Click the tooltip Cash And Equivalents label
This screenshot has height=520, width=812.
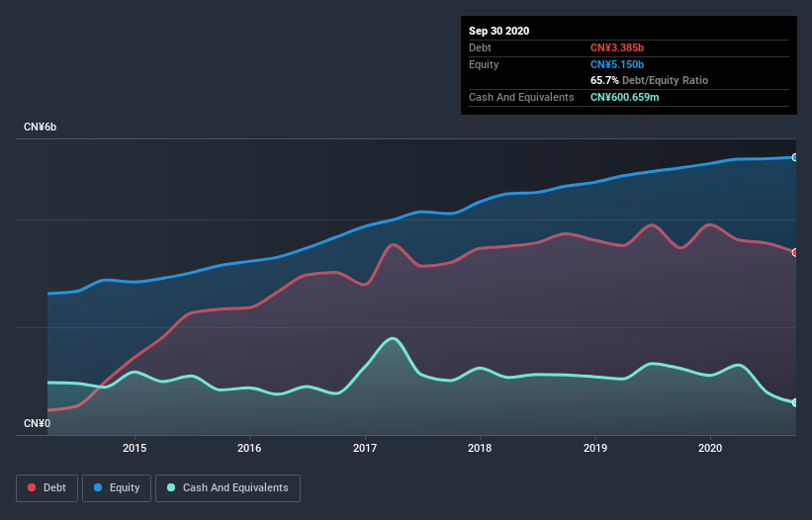tap(521, 97)
